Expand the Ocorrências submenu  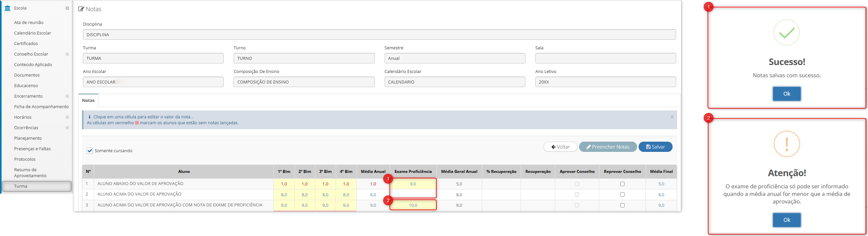[67, 128]
